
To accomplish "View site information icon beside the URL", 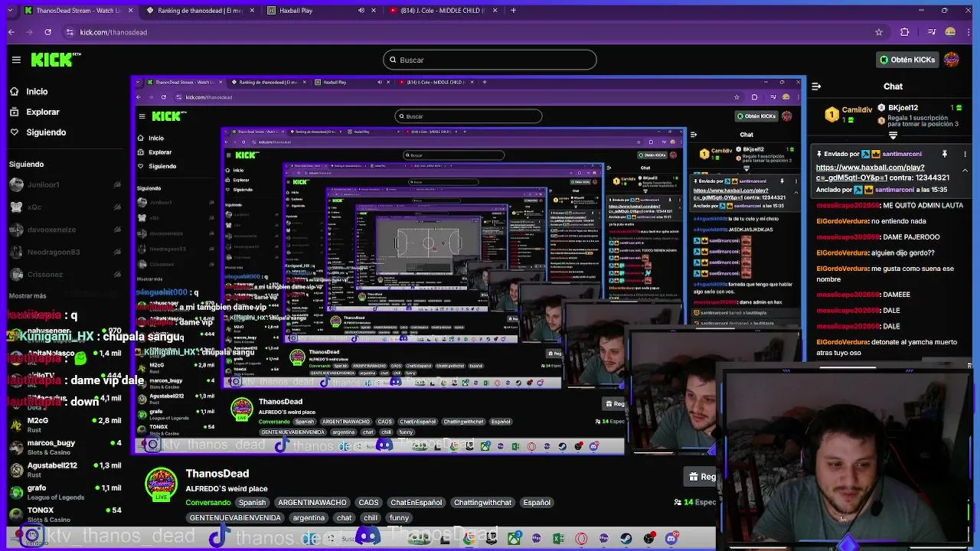I will (70, 32).
